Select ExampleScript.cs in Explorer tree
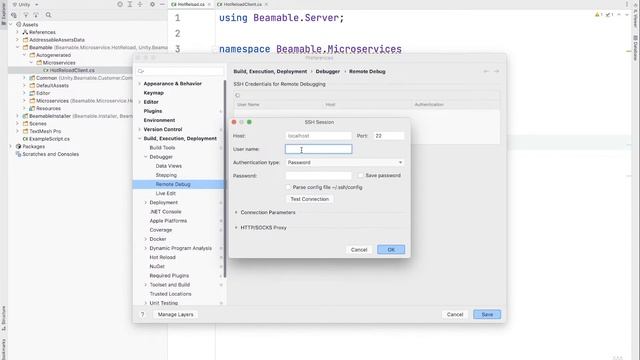Screen dimensions: 640x360 pos(49,139)
